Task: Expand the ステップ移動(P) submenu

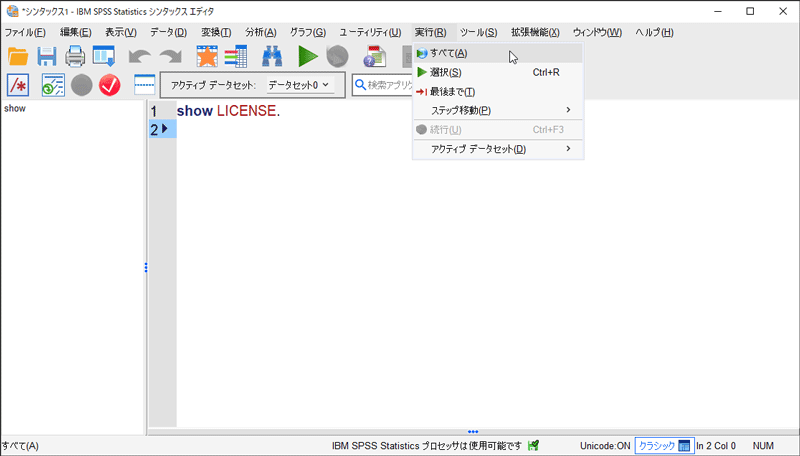Action: click(498, 110)
